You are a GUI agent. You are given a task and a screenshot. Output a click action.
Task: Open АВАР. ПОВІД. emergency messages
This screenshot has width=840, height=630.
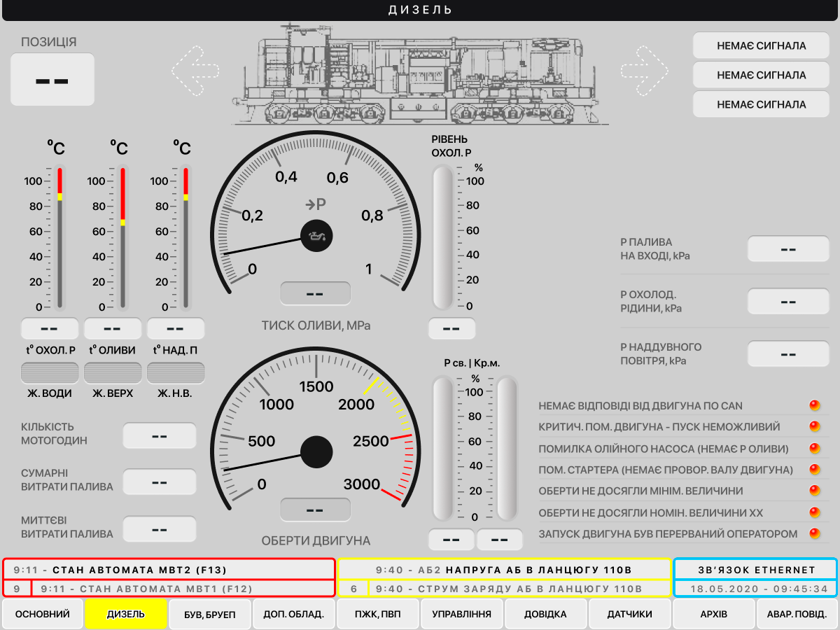point(797,614)
